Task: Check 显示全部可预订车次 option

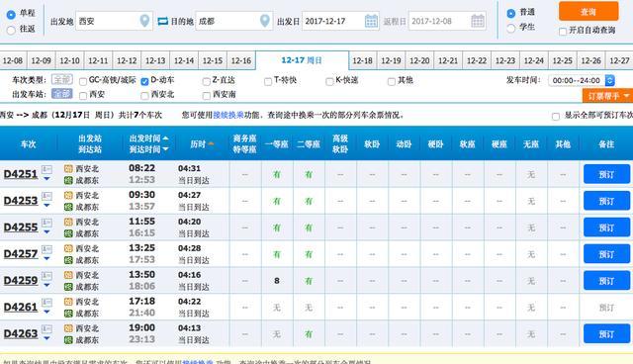Action: pyautogui.click(x=556, y=116)
